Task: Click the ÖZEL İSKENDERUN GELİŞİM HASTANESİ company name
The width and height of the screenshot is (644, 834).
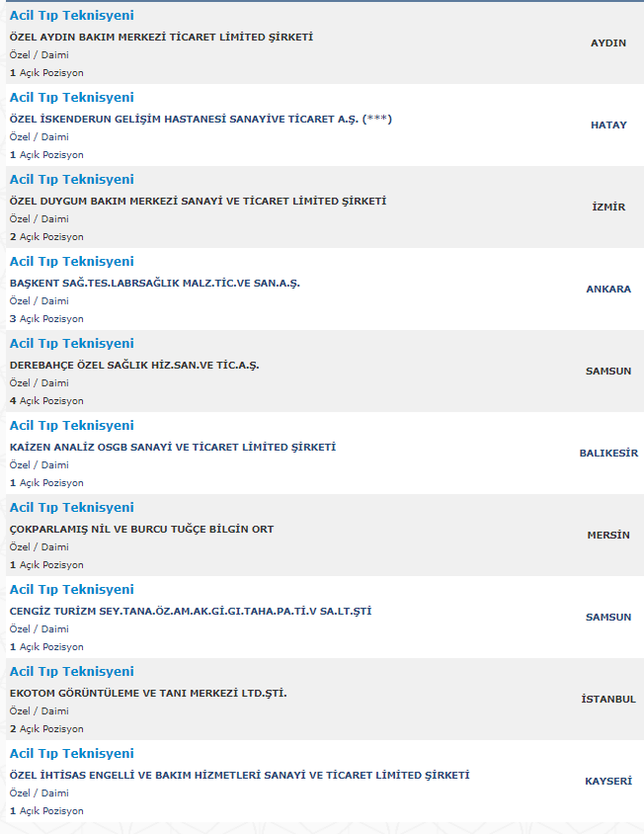Action: [x=201, y=120]
